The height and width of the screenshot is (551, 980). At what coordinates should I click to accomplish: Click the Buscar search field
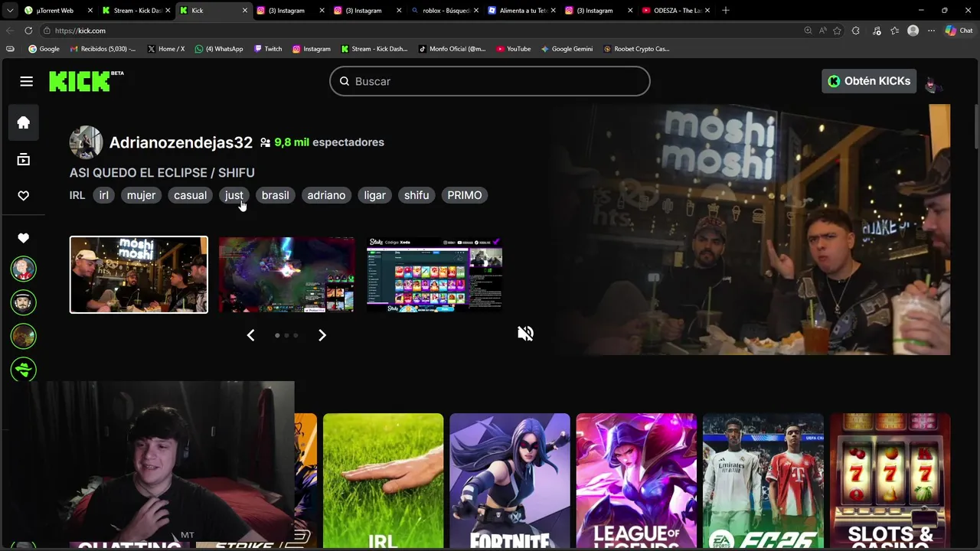[x=490, y=81]
